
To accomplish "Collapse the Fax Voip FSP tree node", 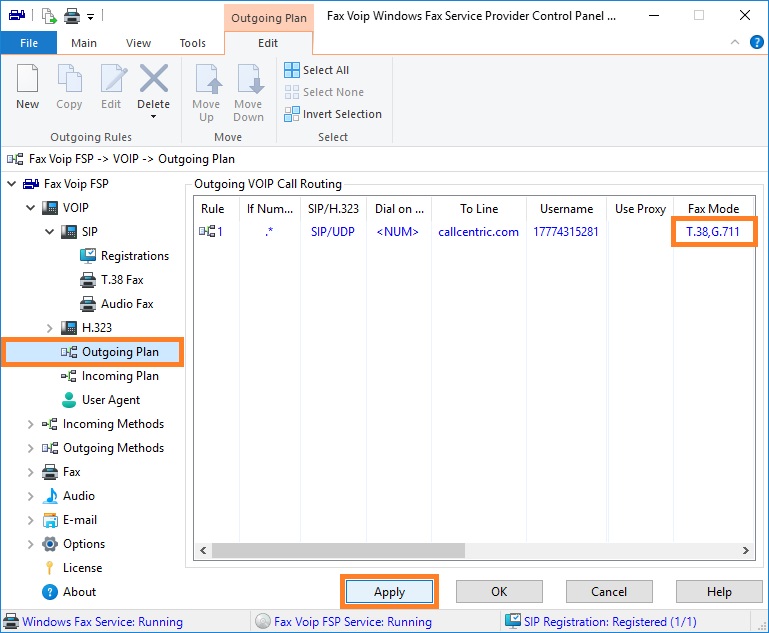I will pyautogui.click(x=11, y=184).
